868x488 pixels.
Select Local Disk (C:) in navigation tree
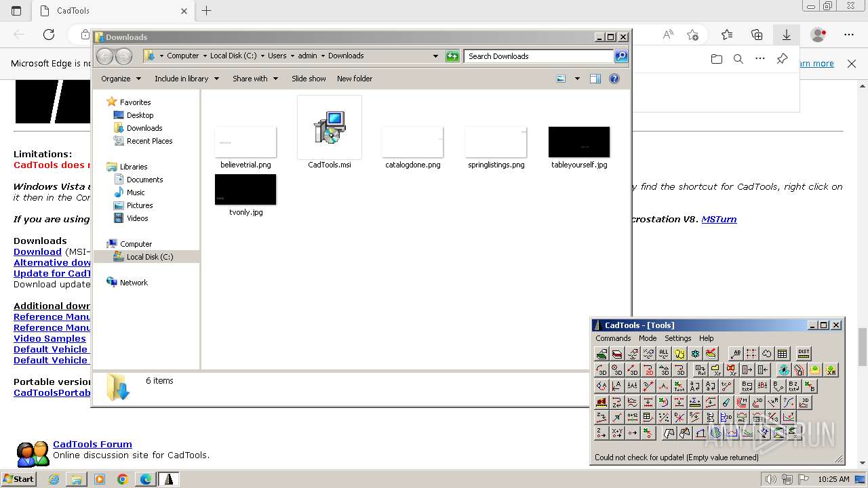click(146, 257)
